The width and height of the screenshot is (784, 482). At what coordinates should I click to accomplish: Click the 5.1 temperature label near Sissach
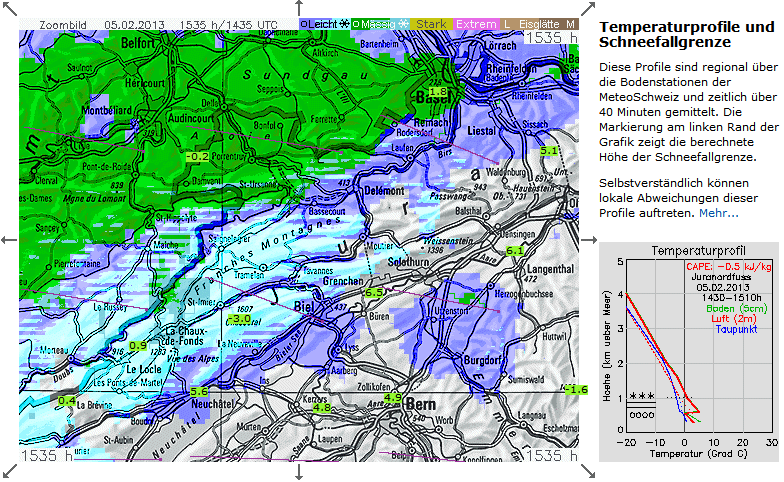[548, 150]
